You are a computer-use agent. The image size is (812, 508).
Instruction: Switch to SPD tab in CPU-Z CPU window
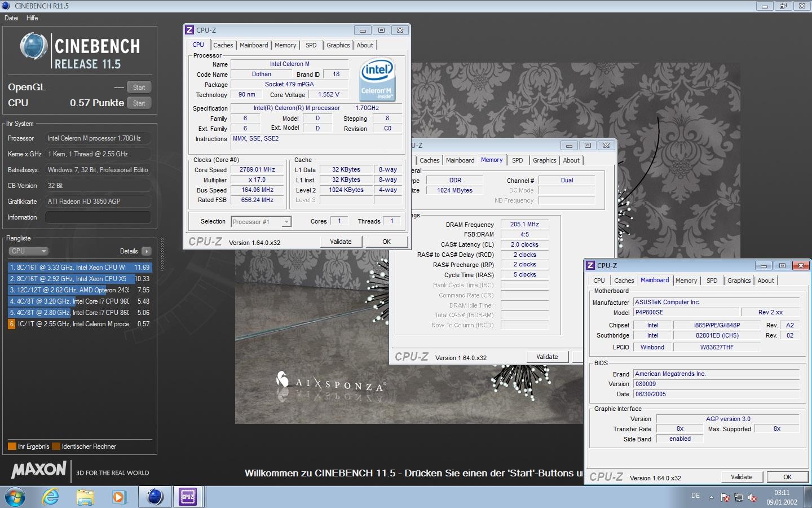(311, 45)
